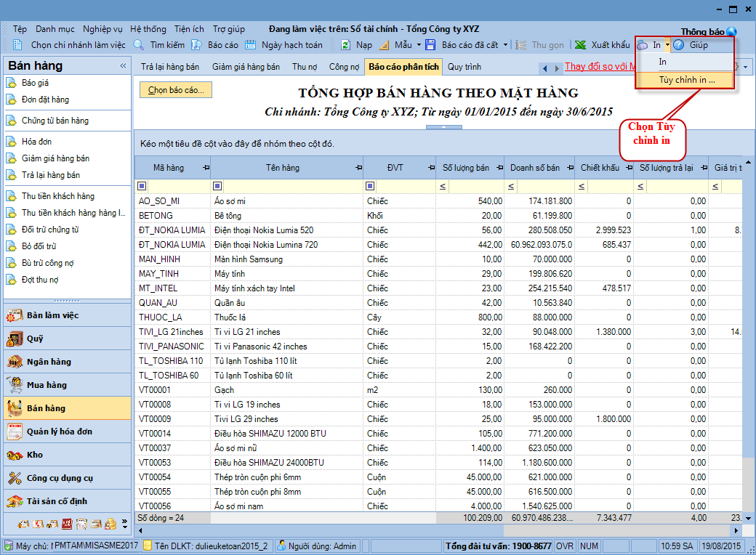Image resolution: width=756 pixels, height=555 pixels.
Task: Open Đối trừ chứng từ link
Action: coord(50,230)
